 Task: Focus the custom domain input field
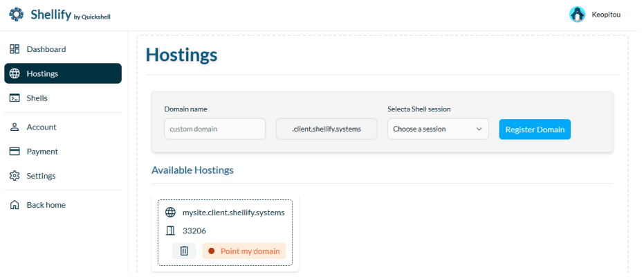215,129
